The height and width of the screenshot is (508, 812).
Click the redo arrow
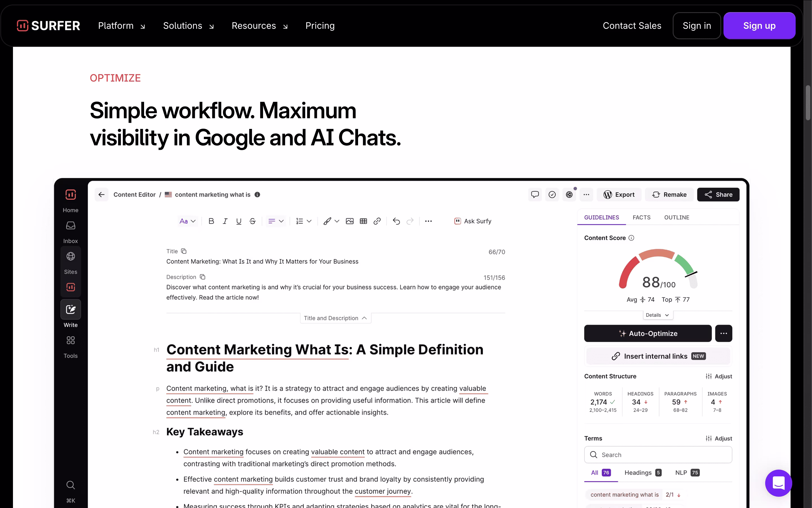click(x=410, y=221)
